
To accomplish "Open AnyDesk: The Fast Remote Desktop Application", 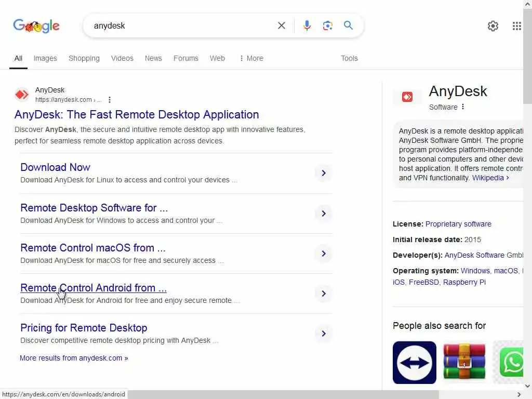I will pyautogui.click(x=137, y=115).
